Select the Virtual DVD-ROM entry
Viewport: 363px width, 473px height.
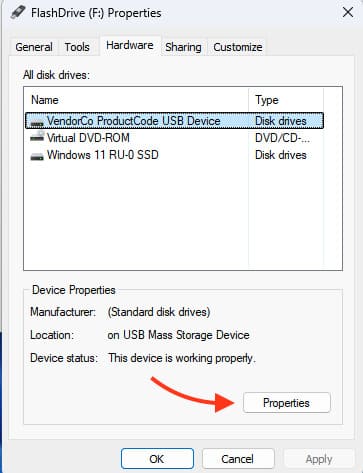[x=174, y=138]
